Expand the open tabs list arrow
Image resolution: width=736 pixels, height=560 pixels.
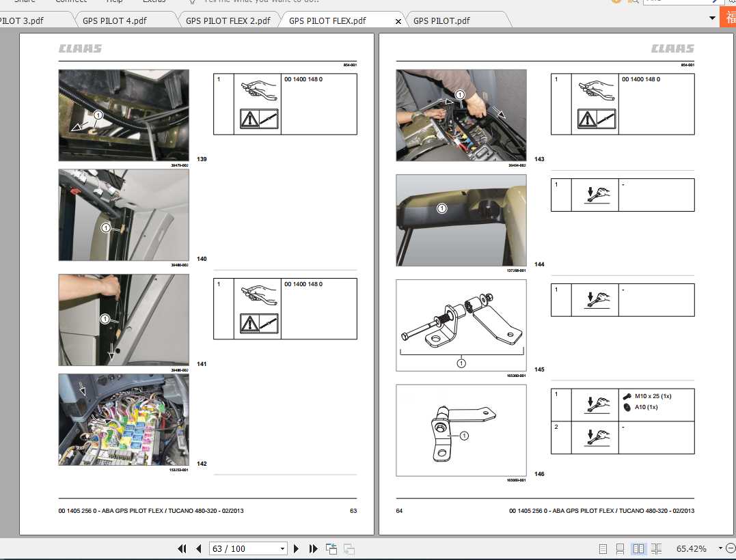pyautogui.click(x=712, y=18)
